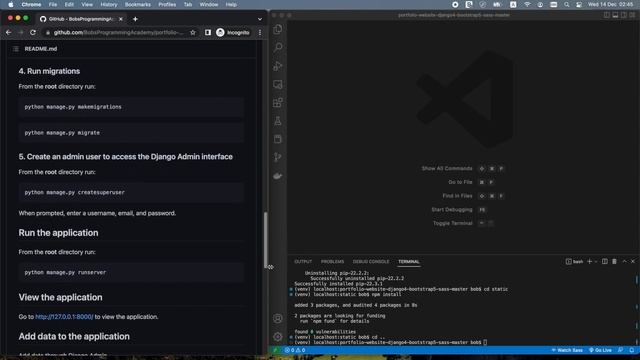The height and width of the screenshot is (360, 640).
Task: Select the bash terminal label
Action: 574,262
